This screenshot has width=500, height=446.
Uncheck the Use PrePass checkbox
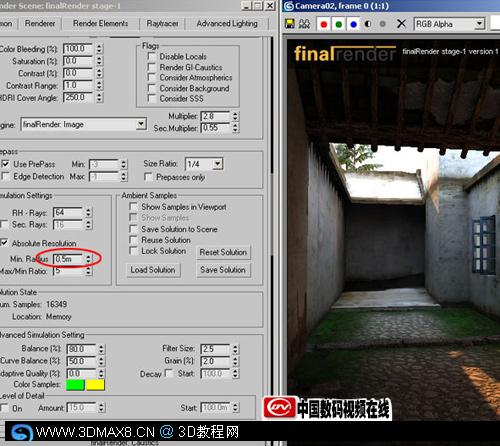5,164
